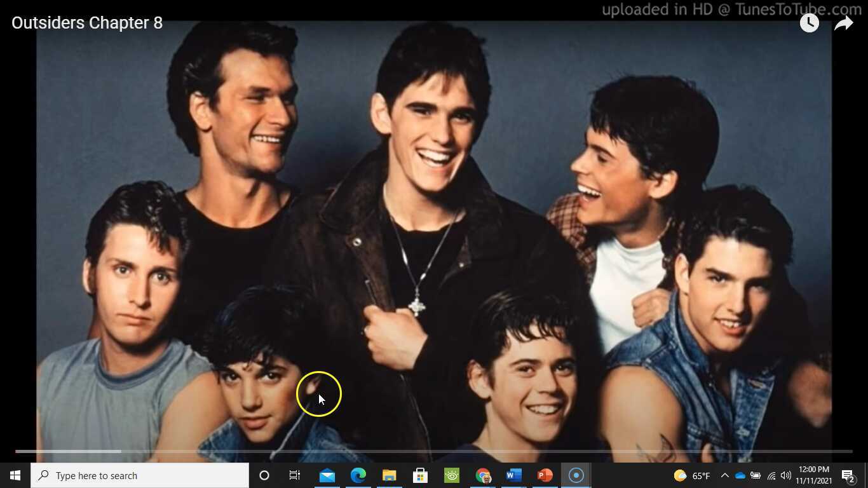
Task: Expand the hidden system tray icons
Action: [x=724, y=475]
